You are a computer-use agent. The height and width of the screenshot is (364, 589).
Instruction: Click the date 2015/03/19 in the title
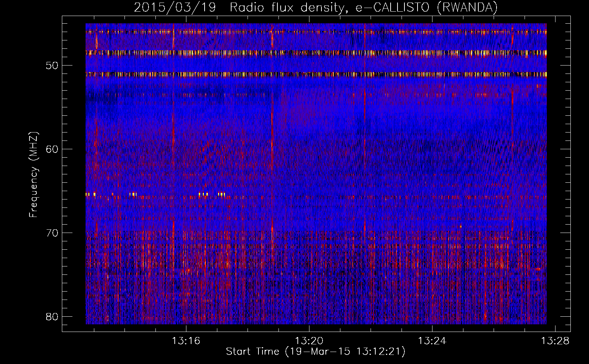coord(175,7)
